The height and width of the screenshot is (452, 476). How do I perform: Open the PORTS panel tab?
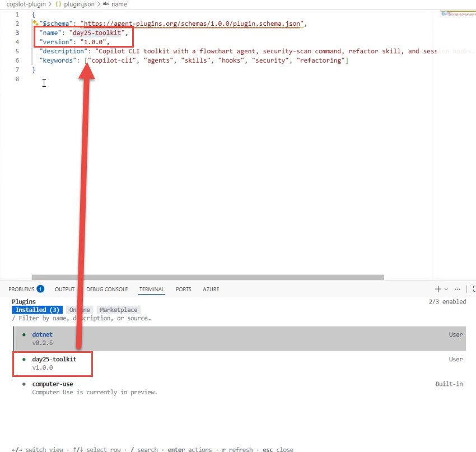[x=184, y=290]
